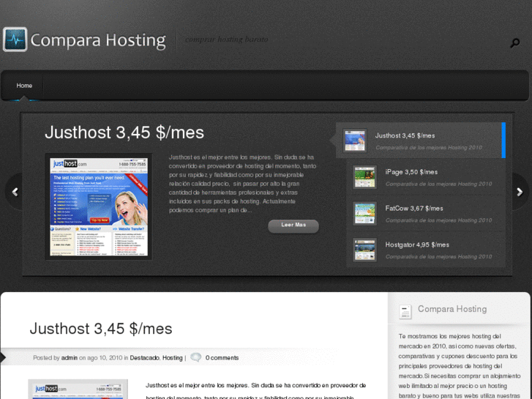Click the Leer Mas button

293,225
